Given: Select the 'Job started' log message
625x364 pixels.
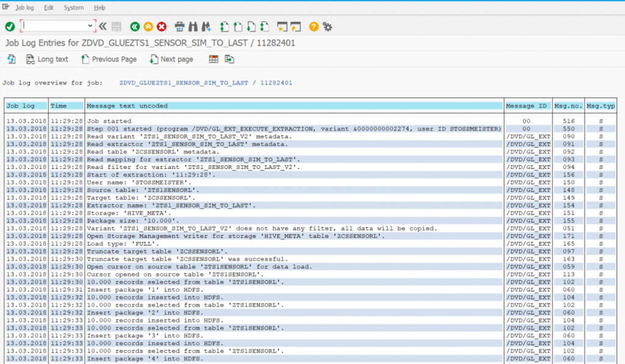Looking at the screenshot, I should (x=109, y=121).
